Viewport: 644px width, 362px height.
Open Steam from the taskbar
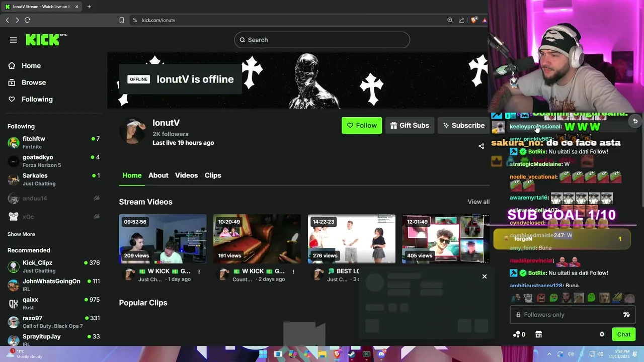352,354
